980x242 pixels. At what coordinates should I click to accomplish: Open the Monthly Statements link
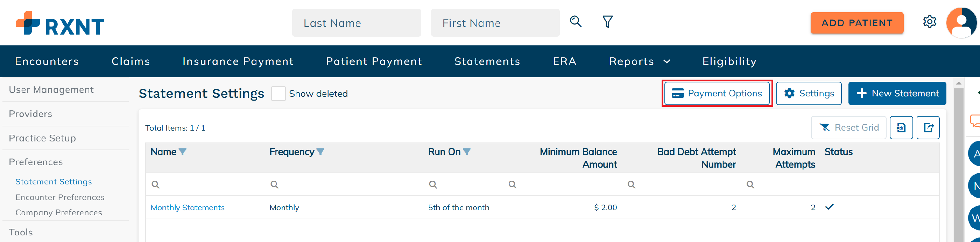click(188, 208)
